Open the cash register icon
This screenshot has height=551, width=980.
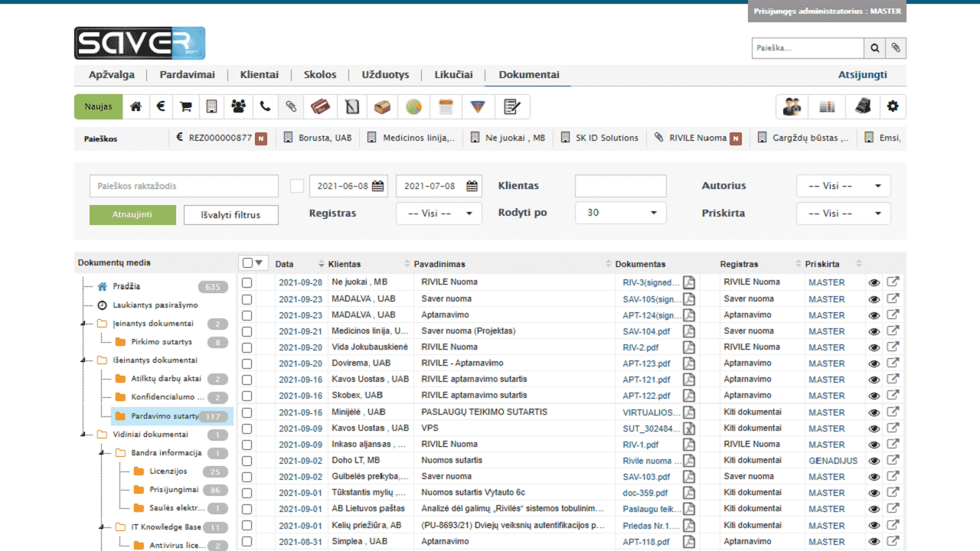pyautogui.click(x=862, y=107)
